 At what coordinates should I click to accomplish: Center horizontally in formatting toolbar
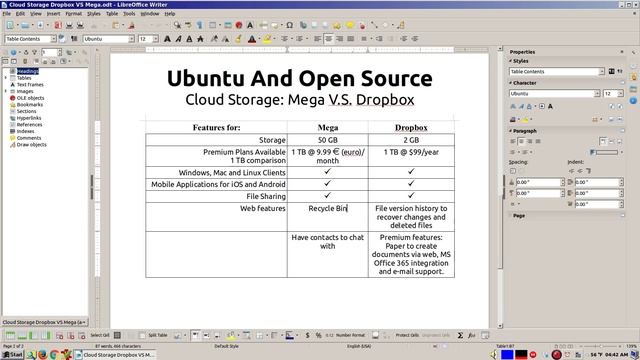[x=328, y=39]
